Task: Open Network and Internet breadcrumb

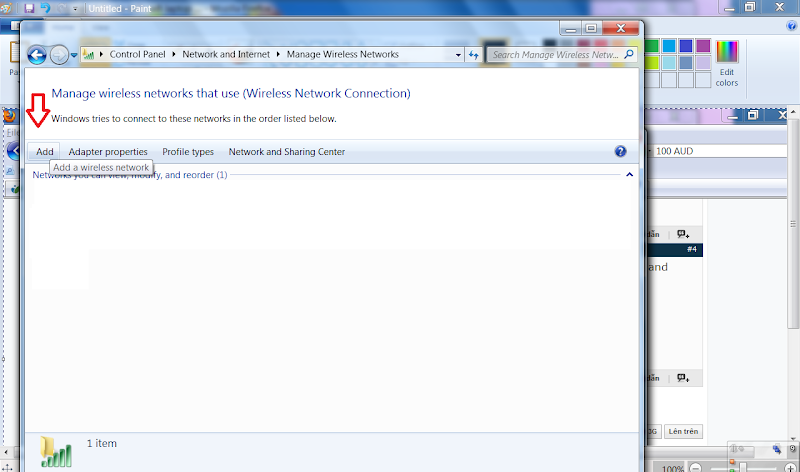Action: coord(226,54)
